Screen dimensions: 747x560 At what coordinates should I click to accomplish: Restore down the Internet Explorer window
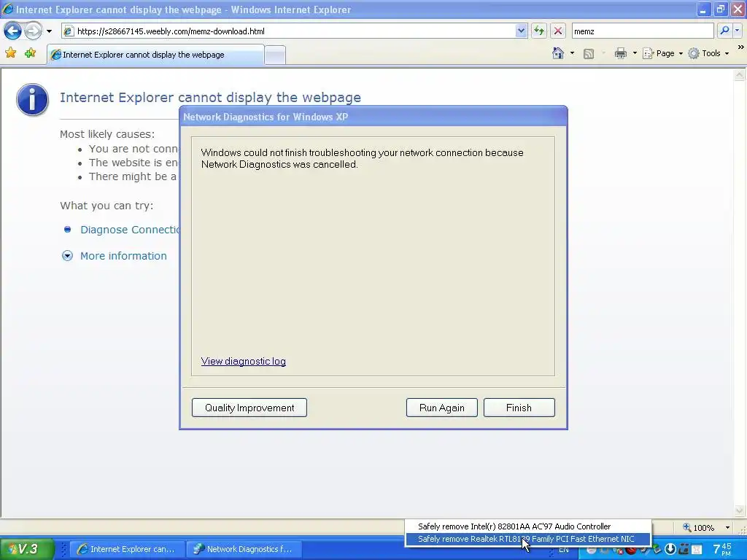pyautogui.click(x=720, y=9)
